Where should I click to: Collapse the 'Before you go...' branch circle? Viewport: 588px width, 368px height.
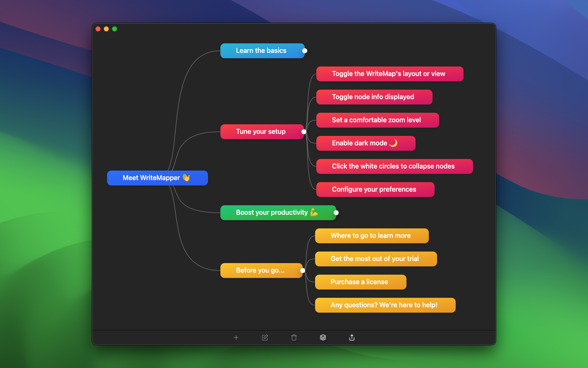303,271
